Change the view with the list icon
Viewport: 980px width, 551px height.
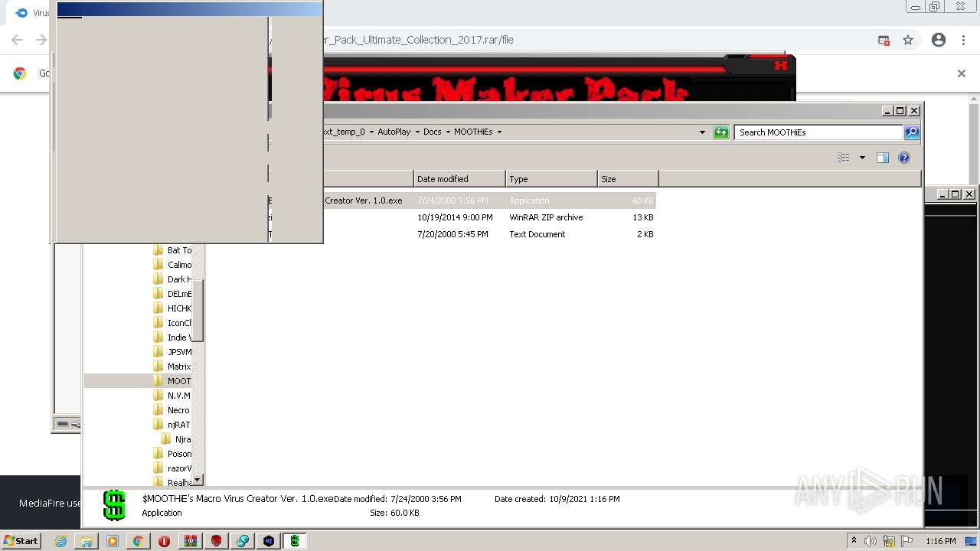tap(843, 158)
